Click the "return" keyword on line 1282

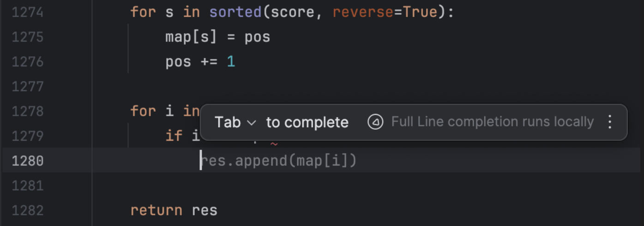pyautogui.click(x=156, y=211)
